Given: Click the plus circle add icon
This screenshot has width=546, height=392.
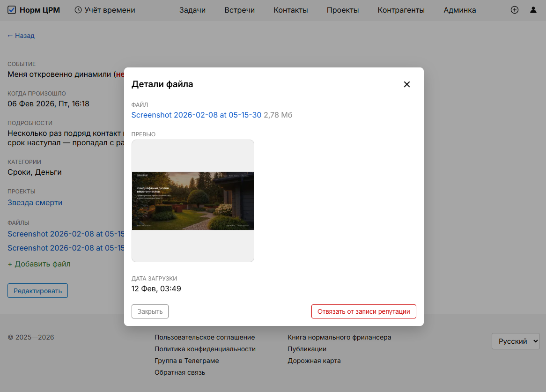Looking at the screenshot, I should click(x=515, y=10).
